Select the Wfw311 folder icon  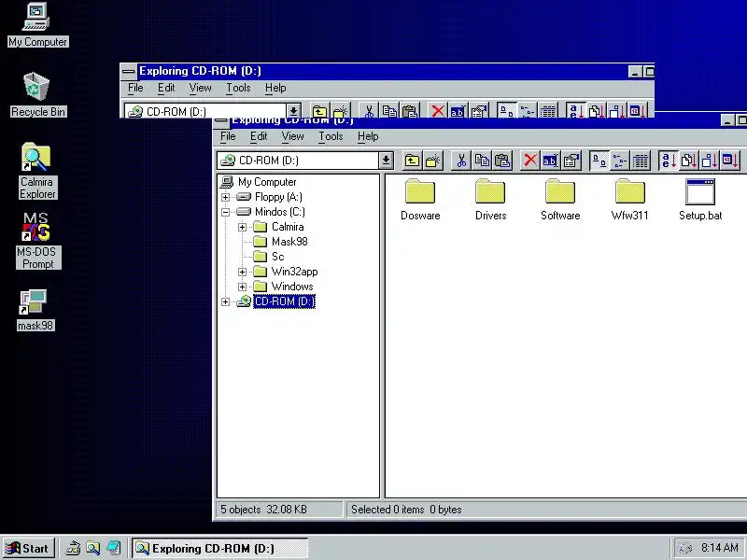click(x=629, y=191)
